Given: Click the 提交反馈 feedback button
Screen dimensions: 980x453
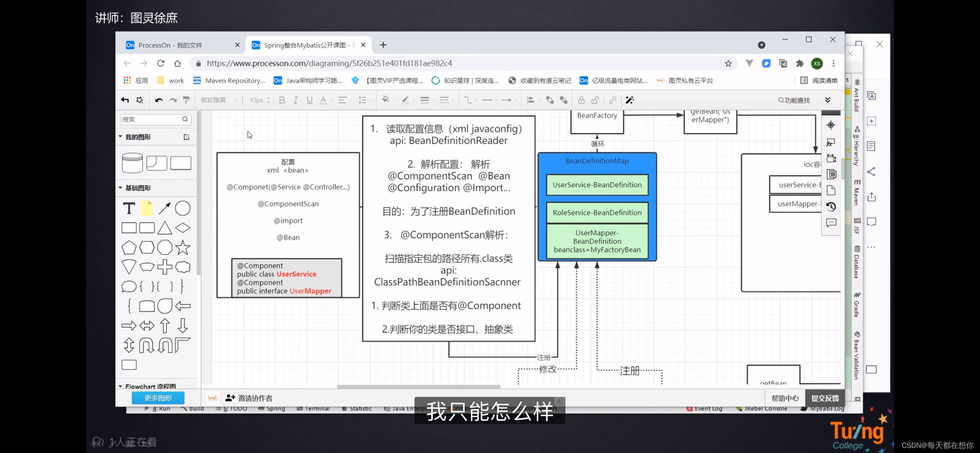Looking at the screenshot, I should (825, 398).
